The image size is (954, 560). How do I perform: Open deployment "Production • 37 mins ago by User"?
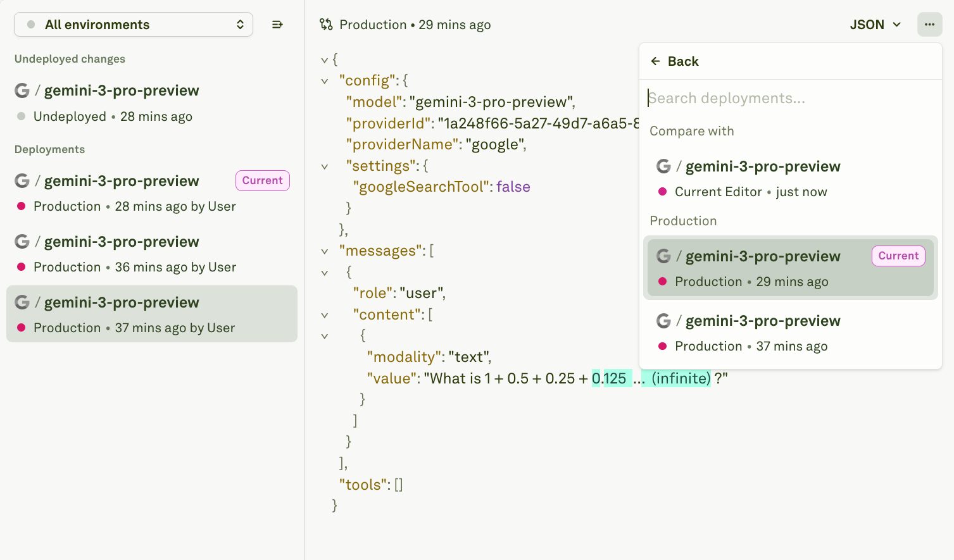click(152, 314)
